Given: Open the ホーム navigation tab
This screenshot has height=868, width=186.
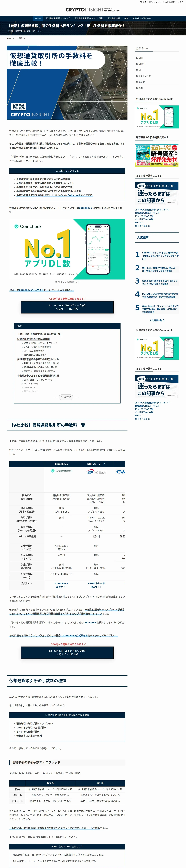Looking at the screenshot, I should click(x=38, y=19).
